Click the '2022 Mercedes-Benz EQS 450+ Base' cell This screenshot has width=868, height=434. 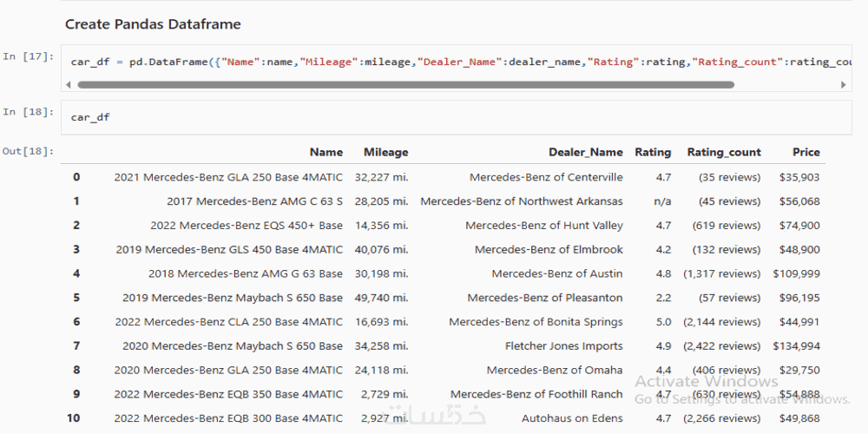247,226
